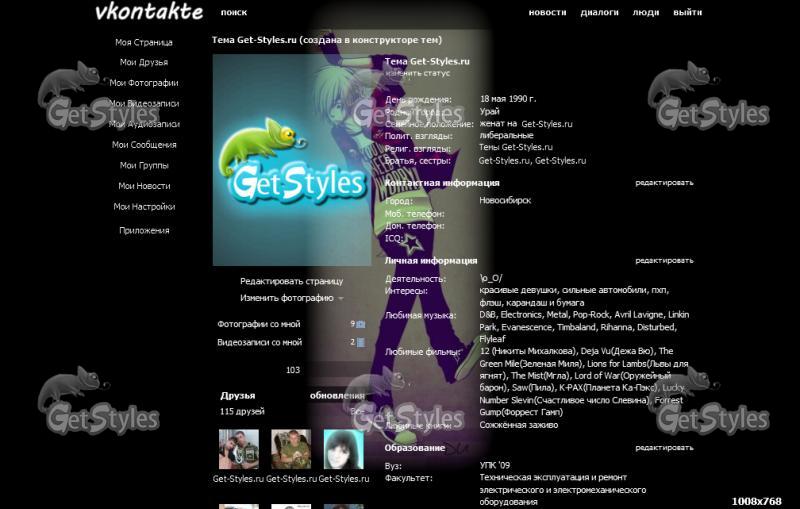
Task: Expand the 'Изменить фотографию' dropdown arrow
Action: [x=341, y=298]
